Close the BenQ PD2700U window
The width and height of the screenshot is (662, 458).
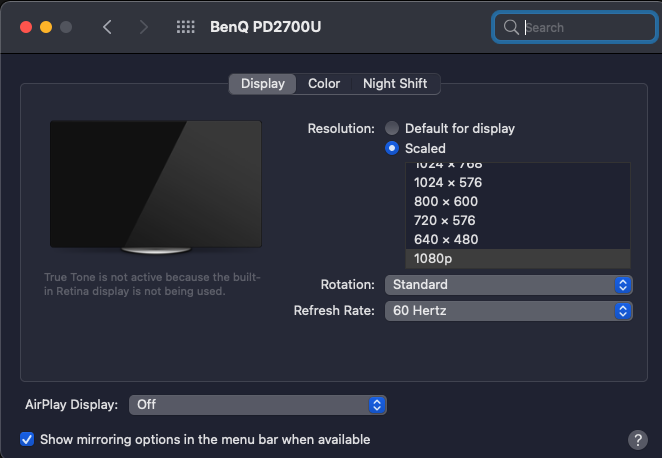pos(26,27)
